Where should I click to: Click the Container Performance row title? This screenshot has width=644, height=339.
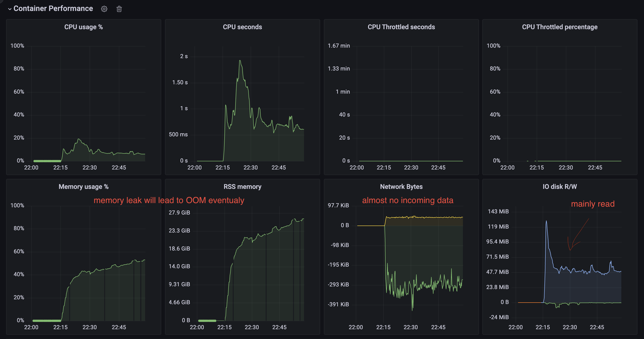(x=53, y=8)
